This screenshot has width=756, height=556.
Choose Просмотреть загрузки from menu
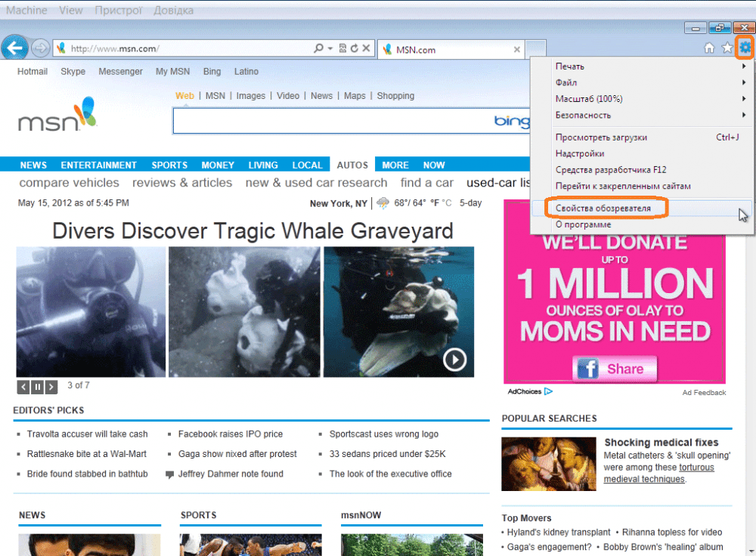click(601, 137)
